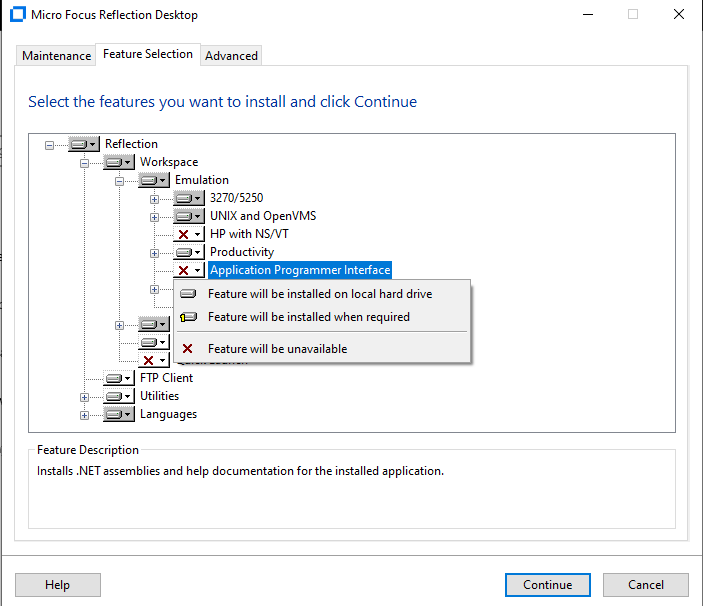This screenshot has height=606, width=703.
Task: Expand the Languages tree node
Action: (85, 414)
